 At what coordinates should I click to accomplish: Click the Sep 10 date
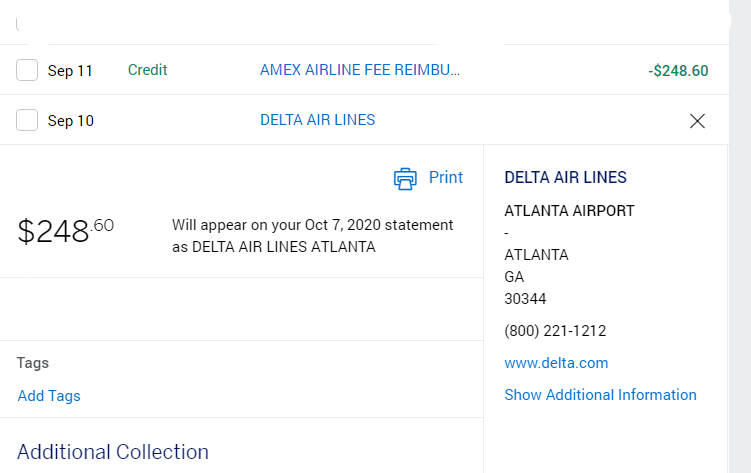pos(70,121)
